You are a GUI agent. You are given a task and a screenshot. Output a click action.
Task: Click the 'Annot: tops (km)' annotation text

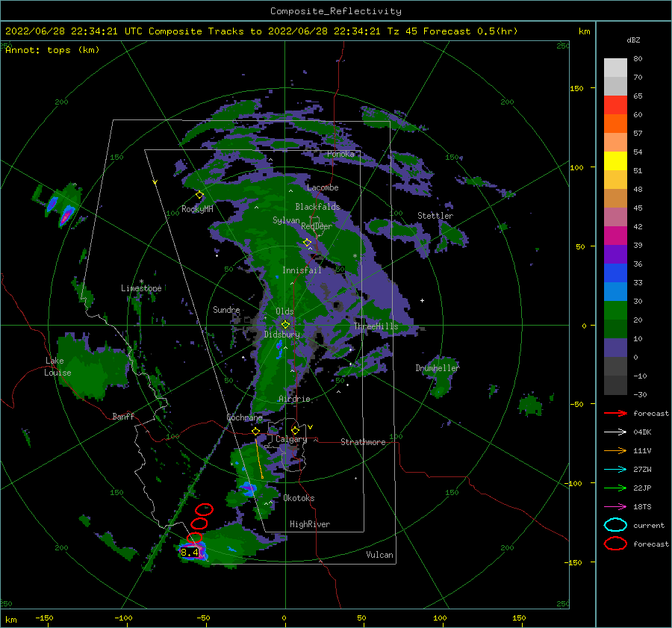52,50
